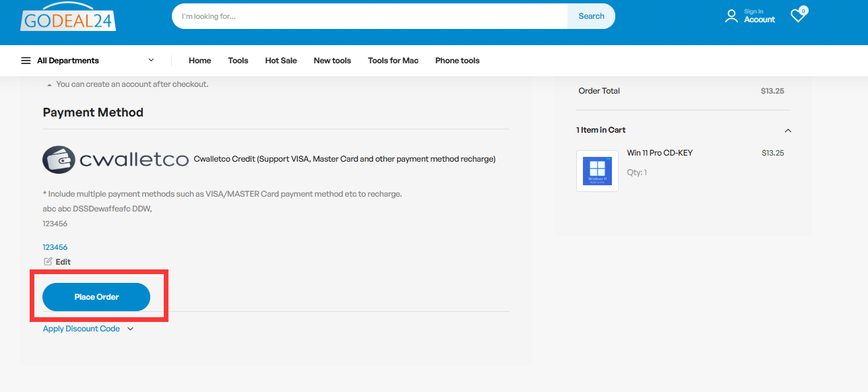Collapse the 1 Item in Cart chevron
Screen dimensions: 868x392
788,131
